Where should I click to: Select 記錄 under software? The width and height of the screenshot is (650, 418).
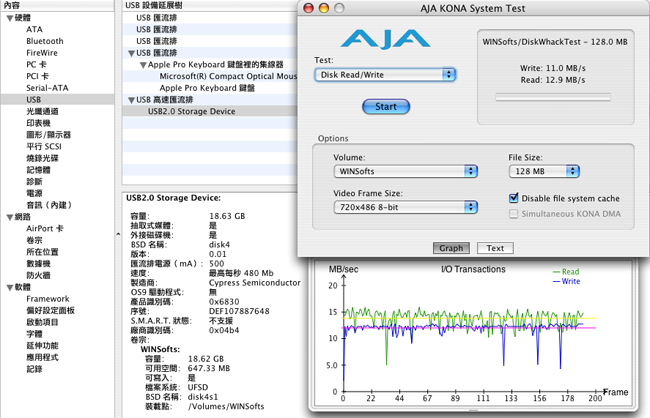[x=34, y=369]
